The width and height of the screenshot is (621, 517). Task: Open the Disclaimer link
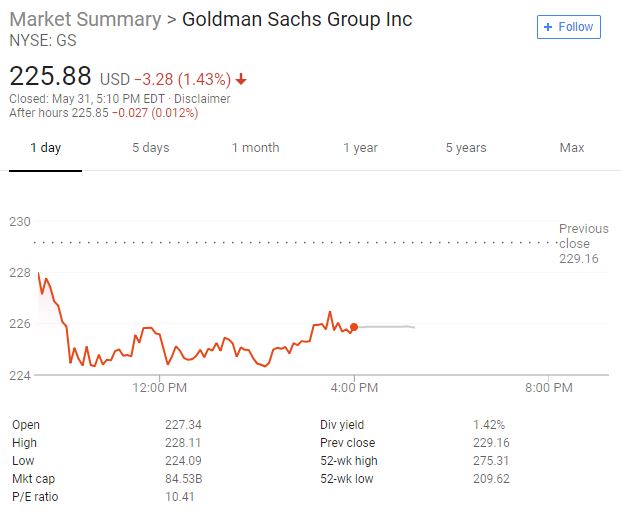[x=205, y=99]
